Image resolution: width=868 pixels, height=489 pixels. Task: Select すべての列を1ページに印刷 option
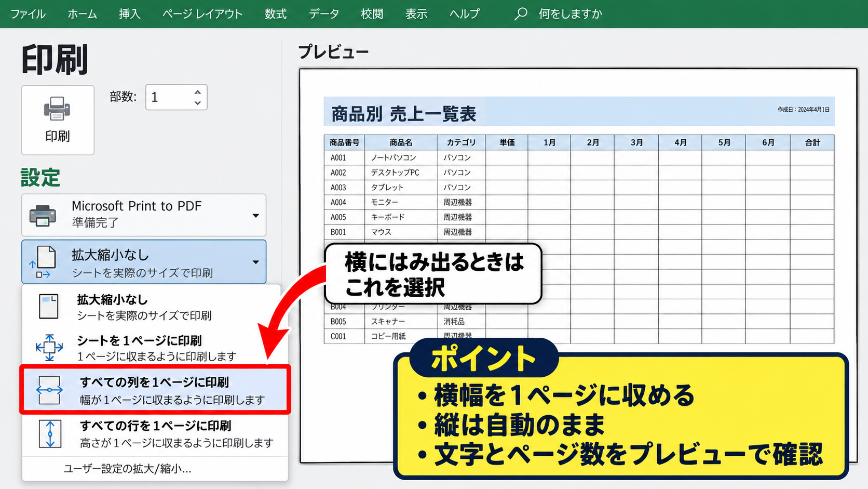pyautogui.click(x=155, y=390)
